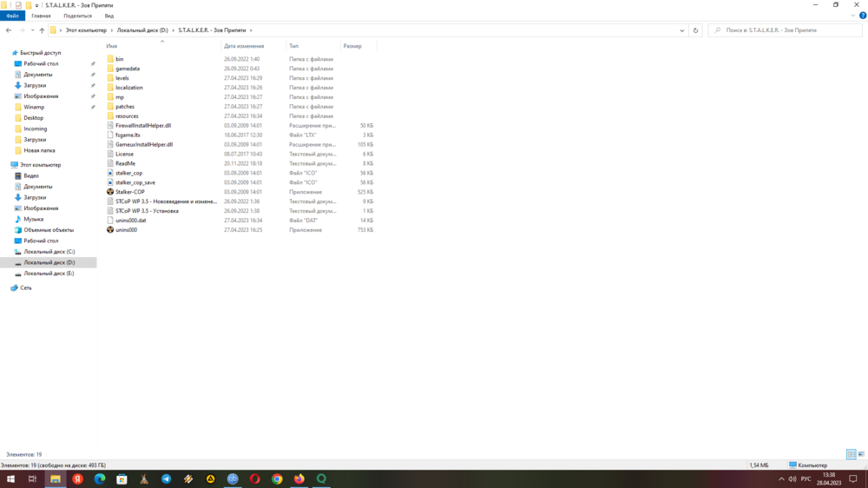Select Новая папка in sidebar
Image resolution: width=868 pixels, height=488 pixels.
(39, 150)
